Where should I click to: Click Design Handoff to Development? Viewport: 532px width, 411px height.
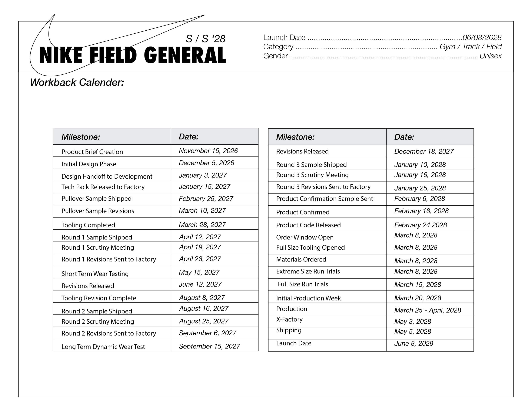click(x=107, y=176)
